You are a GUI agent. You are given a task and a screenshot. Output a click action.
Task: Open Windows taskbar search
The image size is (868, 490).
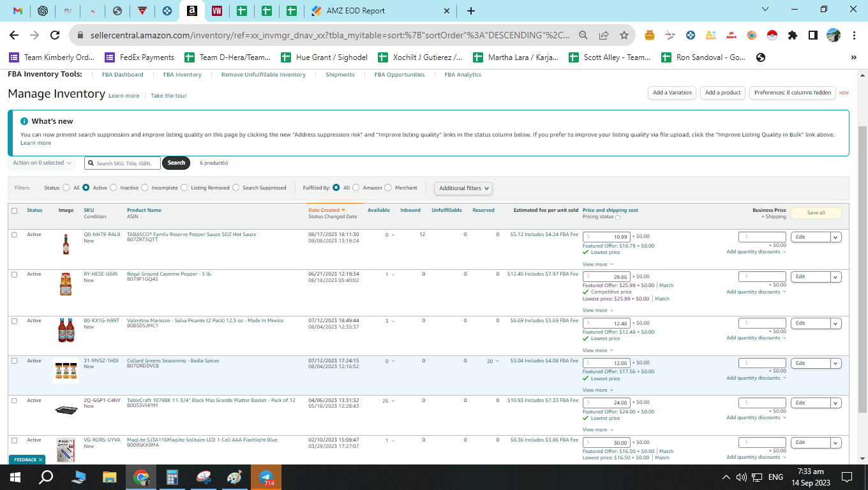[46, 477]
